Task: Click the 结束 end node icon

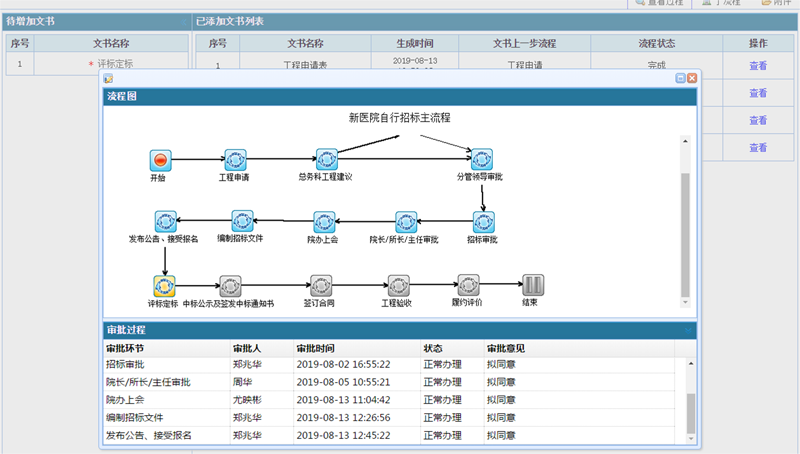Action: pos(533,285)
